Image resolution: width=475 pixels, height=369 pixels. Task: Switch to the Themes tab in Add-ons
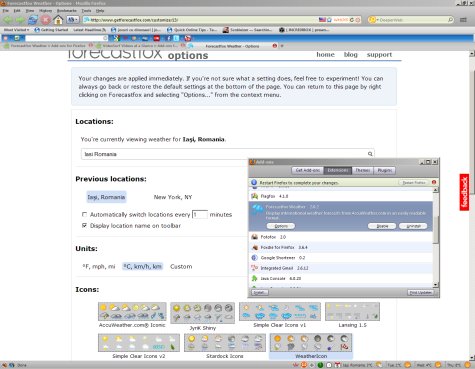363,170
